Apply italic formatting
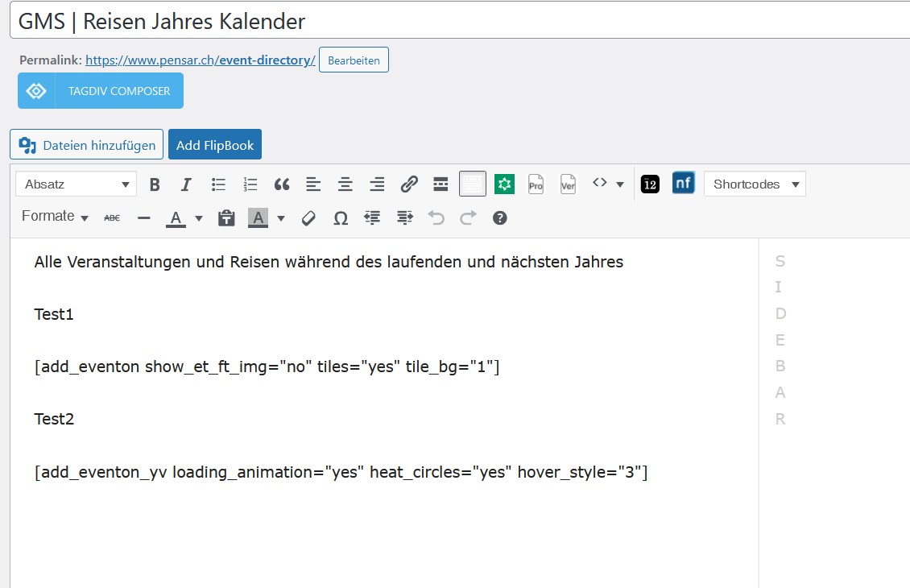Viewport: 910px width, 588px height. 186,184
